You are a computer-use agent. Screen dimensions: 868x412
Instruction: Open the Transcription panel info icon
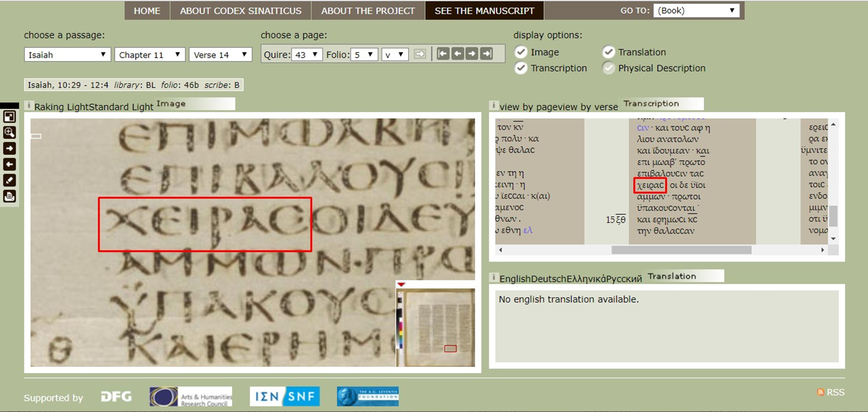click(x=493, y=106)
